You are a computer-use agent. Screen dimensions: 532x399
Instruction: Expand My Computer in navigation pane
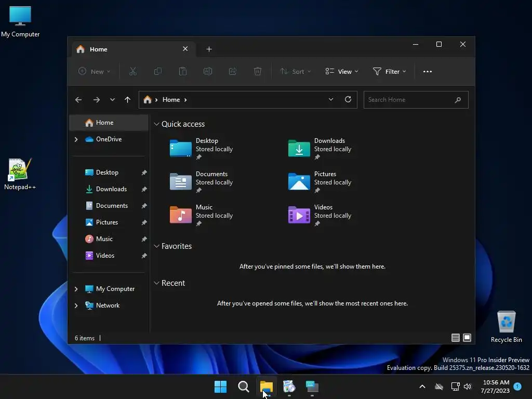[x=76, y=289]
